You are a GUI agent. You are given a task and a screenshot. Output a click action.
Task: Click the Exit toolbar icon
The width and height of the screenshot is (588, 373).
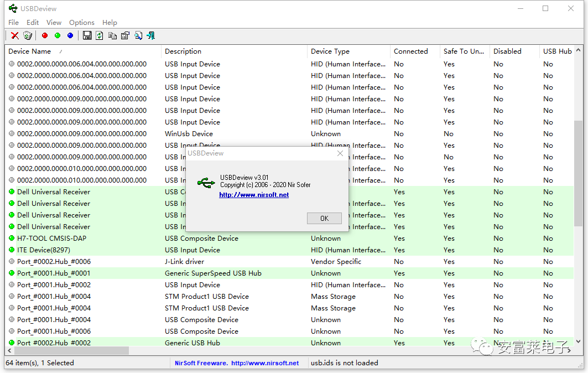click(x=151, y=35)
